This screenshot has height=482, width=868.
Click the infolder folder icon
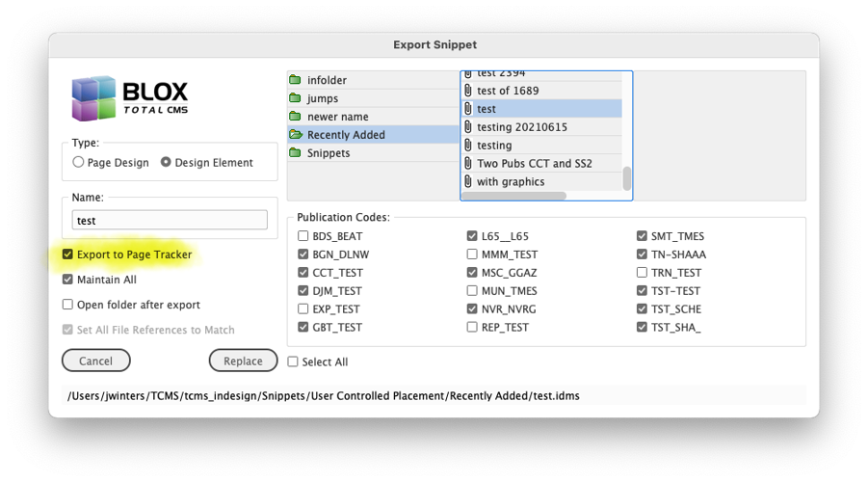[x=295, y=80]
